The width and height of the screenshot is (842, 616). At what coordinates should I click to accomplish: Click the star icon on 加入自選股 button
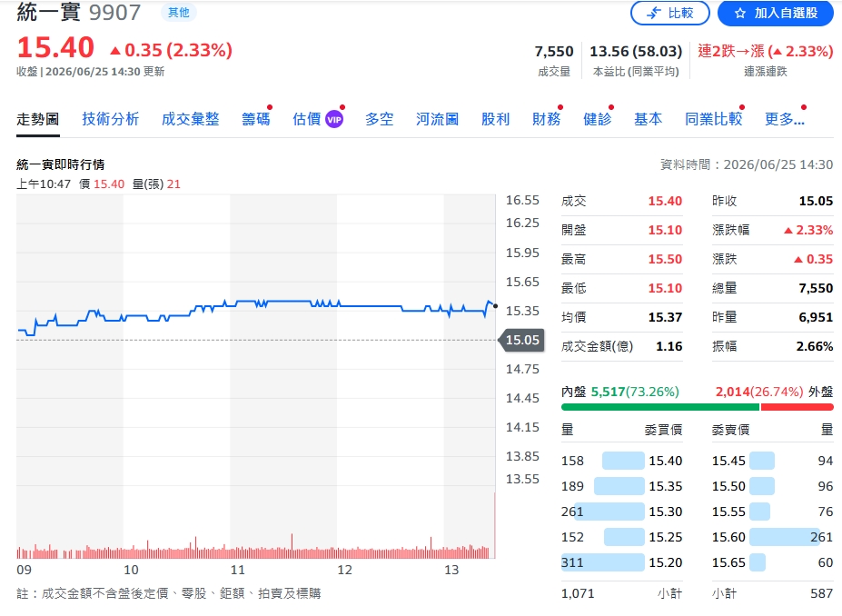pyautogui.click(x=740, y=14)
